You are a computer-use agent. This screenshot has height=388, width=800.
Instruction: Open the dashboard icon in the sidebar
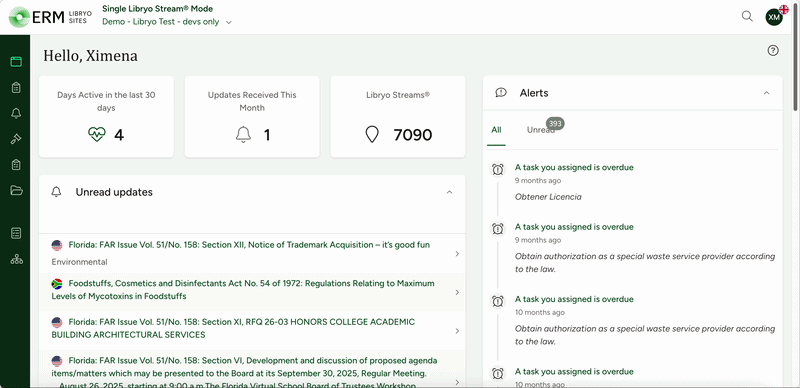16,62
